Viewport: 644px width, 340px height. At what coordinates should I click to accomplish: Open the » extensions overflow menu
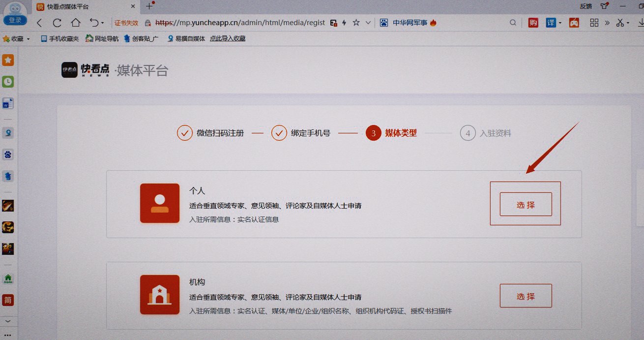coord(608,23)
